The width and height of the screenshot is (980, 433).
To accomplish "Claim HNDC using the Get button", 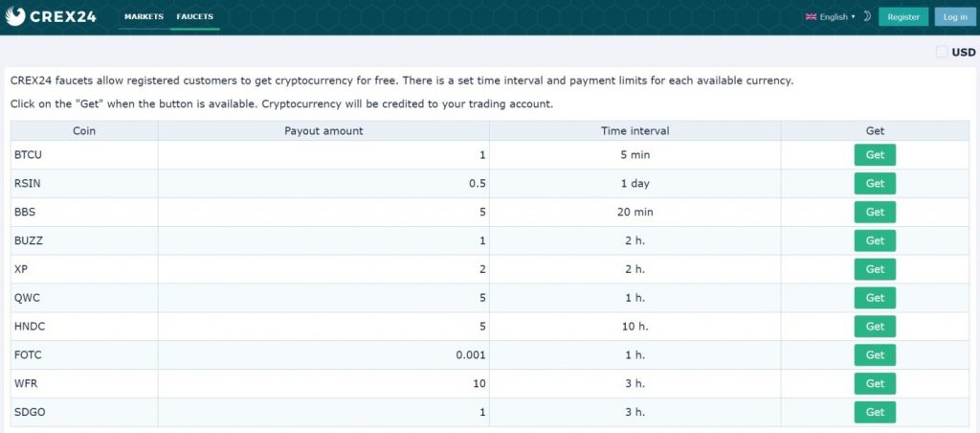I will [875, 326].
